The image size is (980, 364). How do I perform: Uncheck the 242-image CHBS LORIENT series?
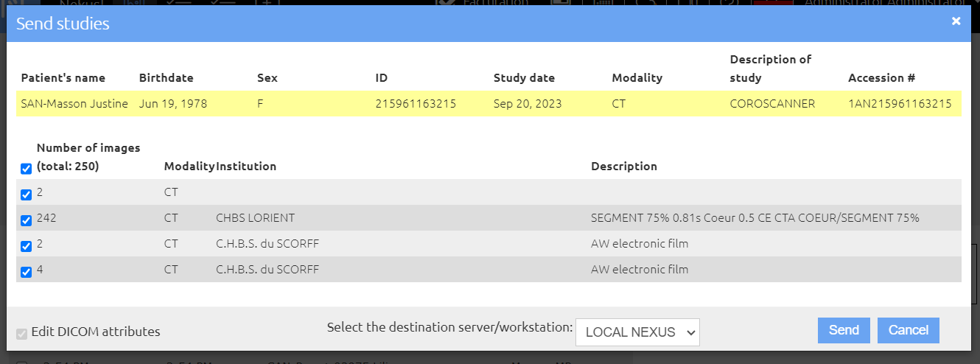pos(27,220)
